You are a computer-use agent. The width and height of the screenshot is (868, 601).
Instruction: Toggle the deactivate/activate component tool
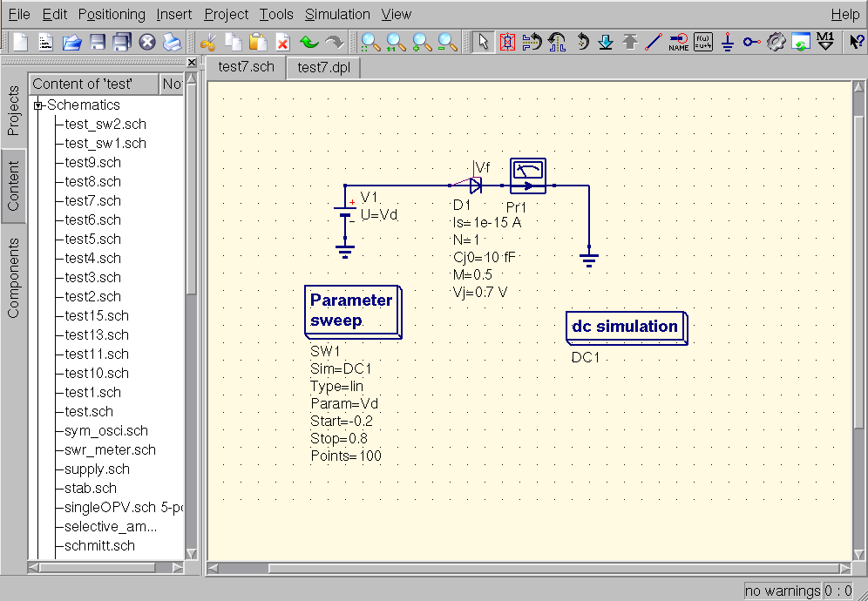507,42
